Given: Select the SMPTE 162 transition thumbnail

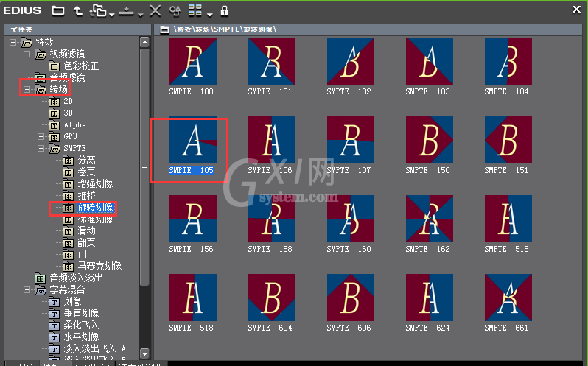Looking at the screenshot, I should coord(430,219).
